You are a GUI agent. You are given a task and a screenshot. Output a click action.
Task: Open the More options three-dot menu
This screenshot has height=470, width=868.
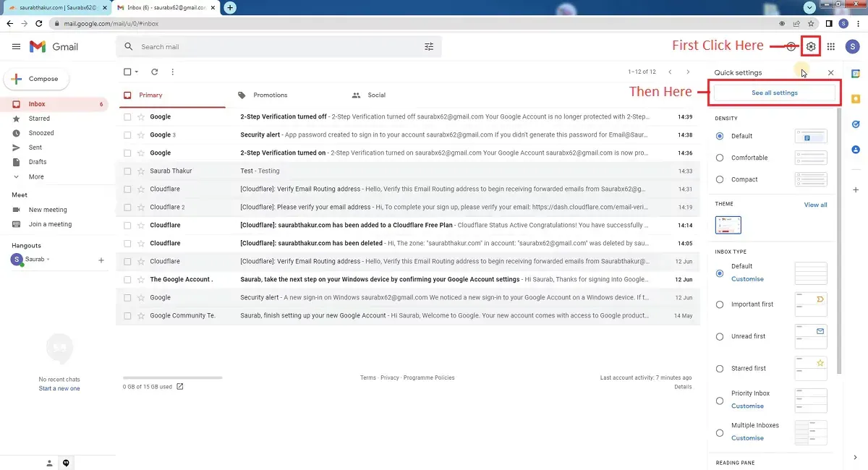click(x=172, y=72)
